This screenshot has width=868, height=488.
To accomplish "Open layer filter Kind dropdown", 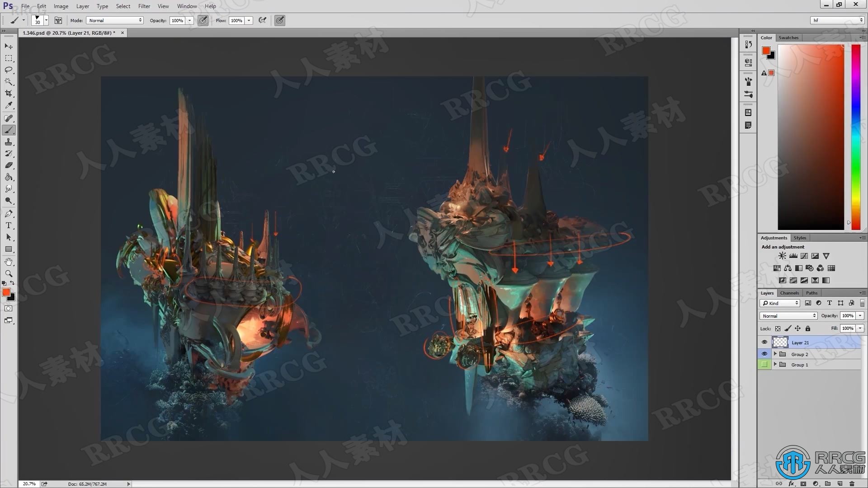I will tap(780, 303).
